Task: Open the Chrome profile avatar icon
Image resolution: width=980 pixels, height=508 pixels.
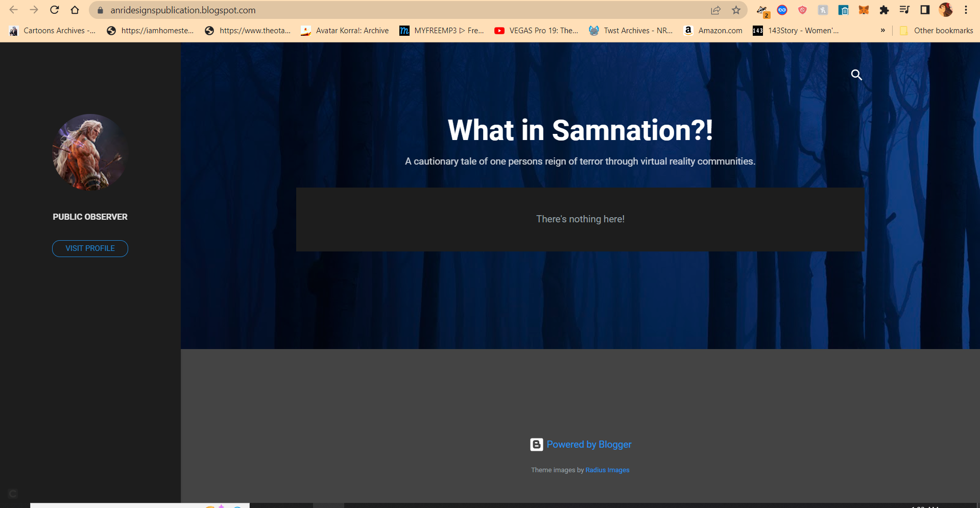Action: pos(946,10)
